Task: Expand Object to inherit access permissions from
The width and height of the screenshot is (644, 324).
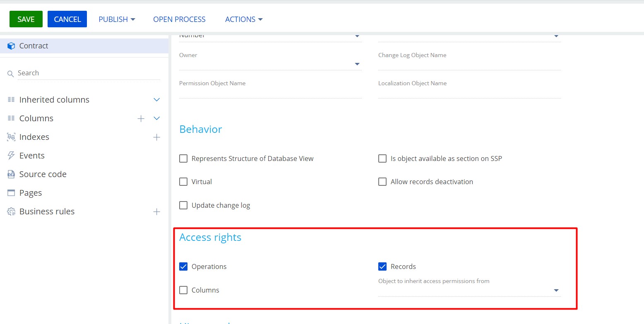Action: 556,290
